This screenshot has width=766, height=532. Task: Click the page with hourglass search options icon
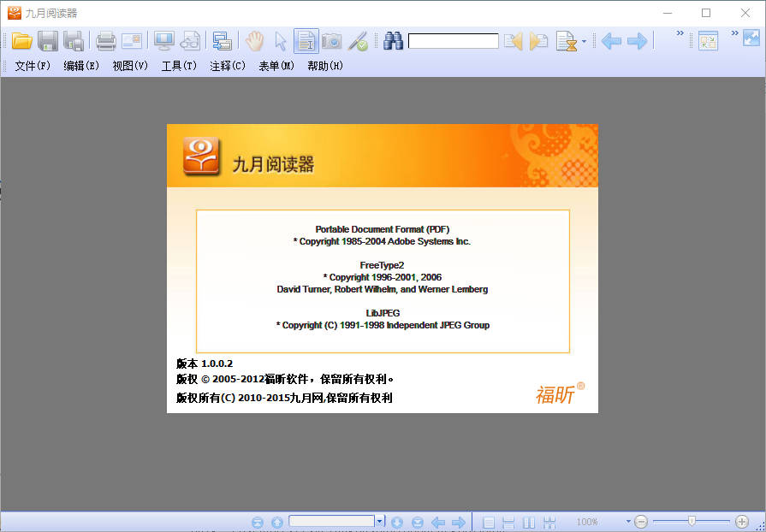[567, 41]
